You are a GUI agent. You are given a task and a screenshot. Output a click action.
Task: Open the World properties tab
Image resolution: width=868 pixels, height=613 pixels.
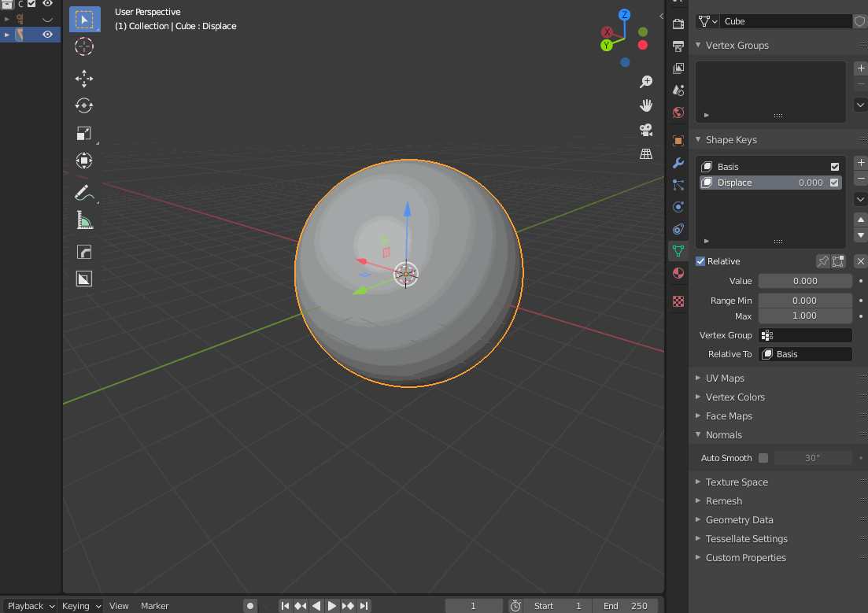(678, 113)
